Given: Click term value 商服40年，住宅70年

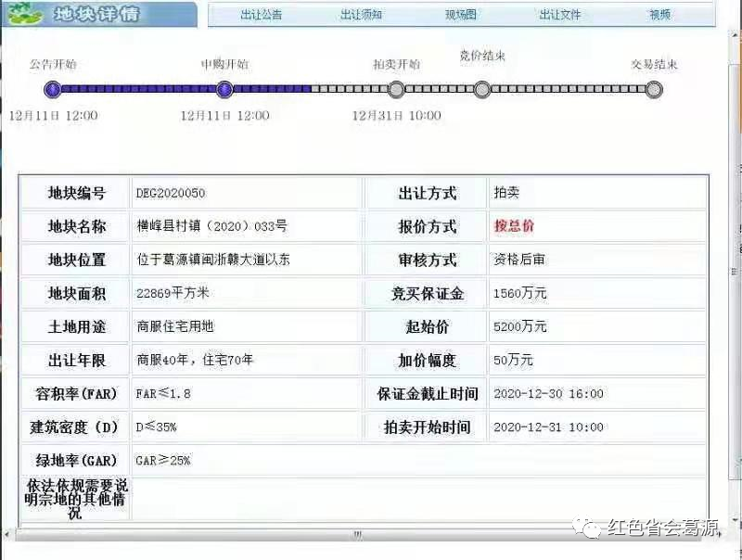Looking at the screenshot, I should (x=195, y=360).
